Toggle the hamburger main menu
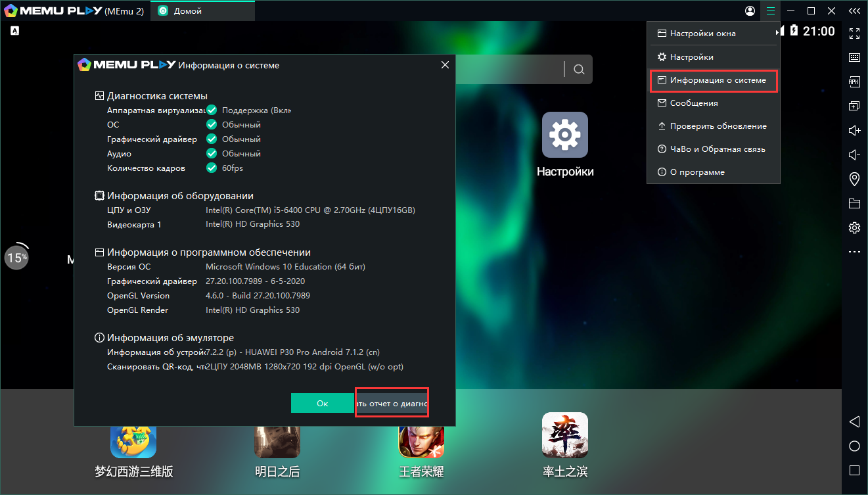 pos(771,11)
